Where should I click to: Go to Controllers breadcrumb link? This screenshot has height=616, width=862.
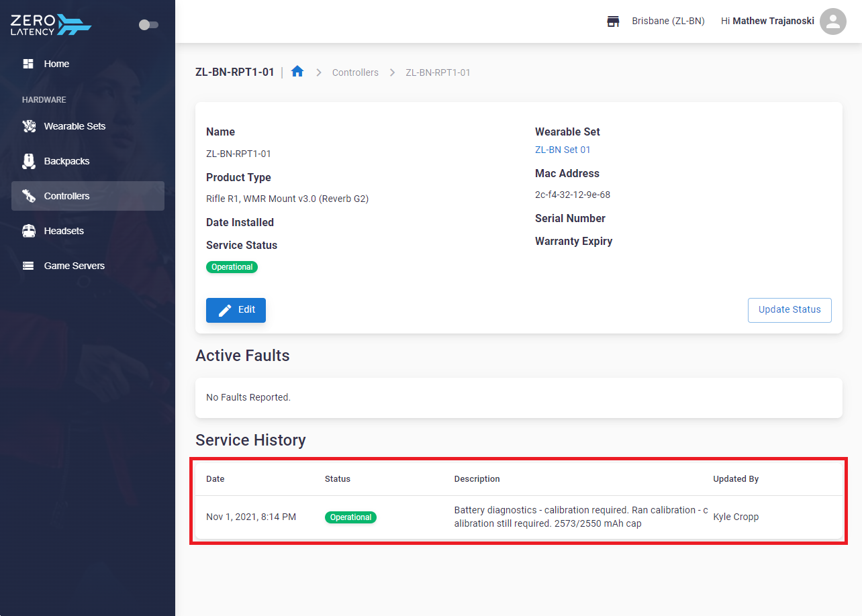pos(355,72)
